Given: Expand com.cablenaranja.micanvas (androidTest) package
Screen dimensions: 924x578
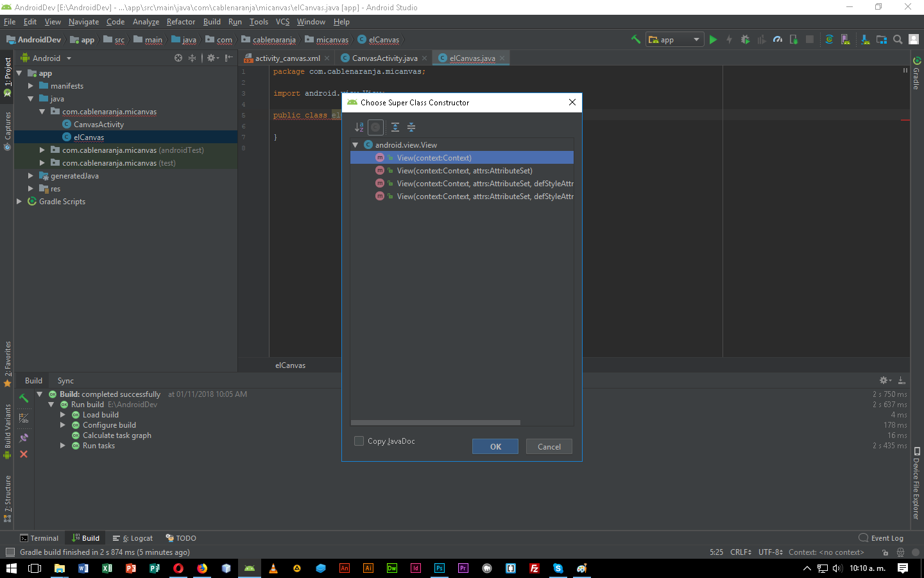Looking at the screenshot, I should 42,150.
